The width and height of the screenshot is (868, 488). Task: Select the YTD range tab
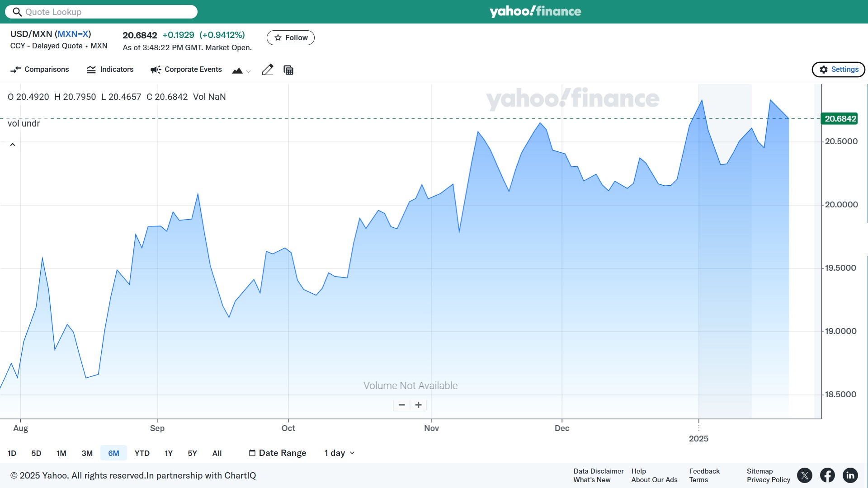[142, 453]
